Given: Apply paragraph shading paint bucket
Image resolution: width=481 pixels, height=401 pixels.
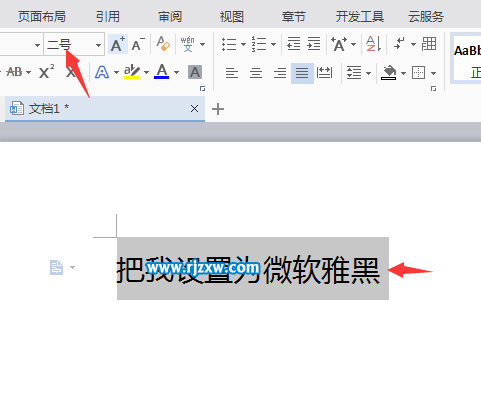Looking at the screenshot, I should pyautogui.click(x=389, y=72).
